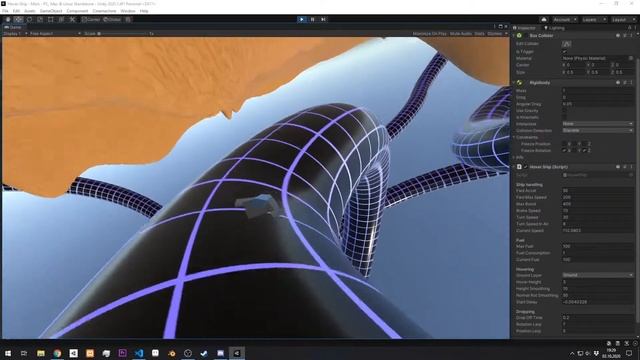640x360 pixels.
Task: Open the Windows Start menu
Action: tap(8, 353)
